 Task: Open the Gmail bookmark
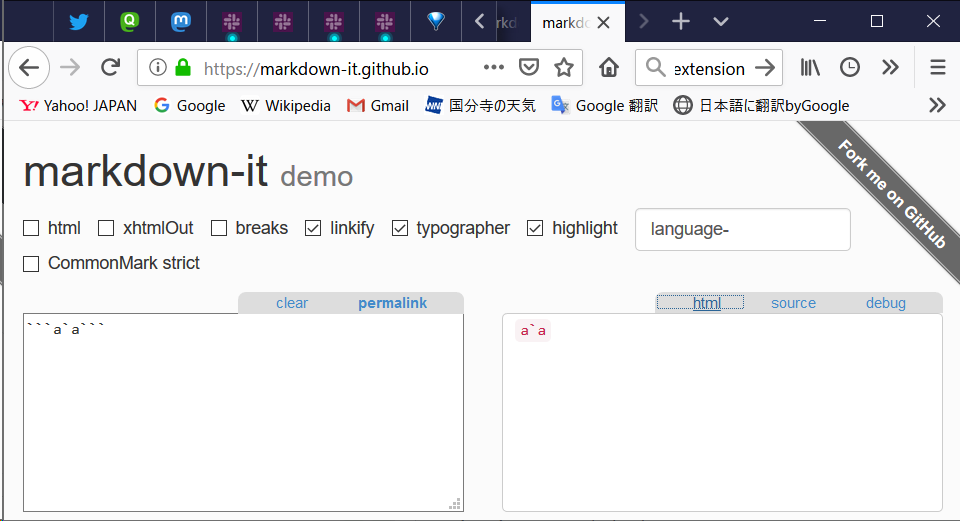pyautogui.click(x=378, y=106)
